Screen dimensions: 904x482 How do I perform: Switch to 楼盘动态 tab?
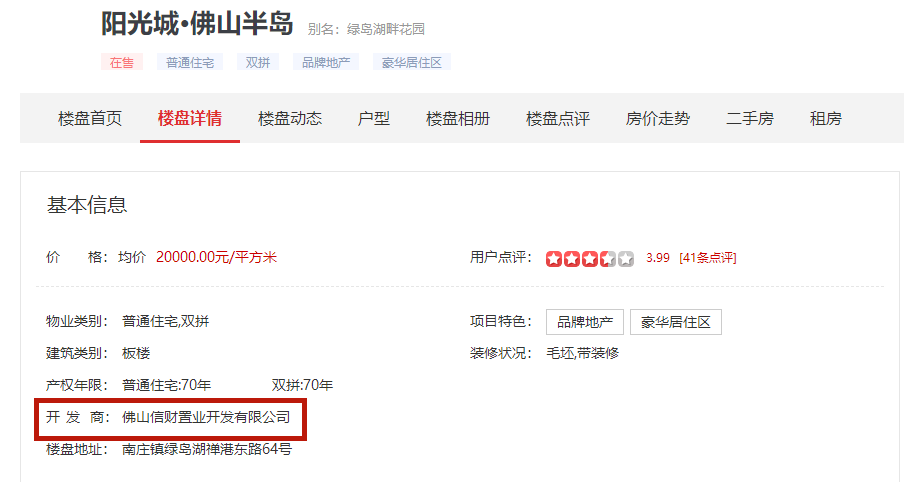coord(289,118)
